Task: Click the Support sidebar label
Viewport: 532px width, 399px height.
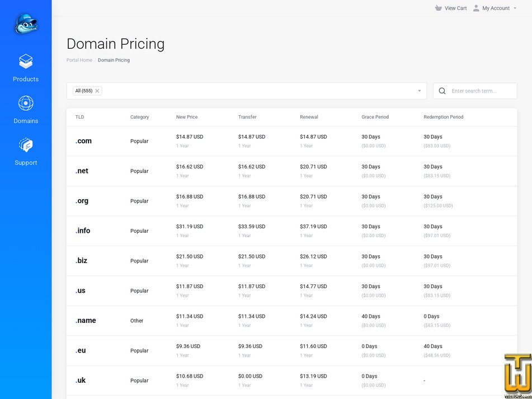Action: pos(26,163)
